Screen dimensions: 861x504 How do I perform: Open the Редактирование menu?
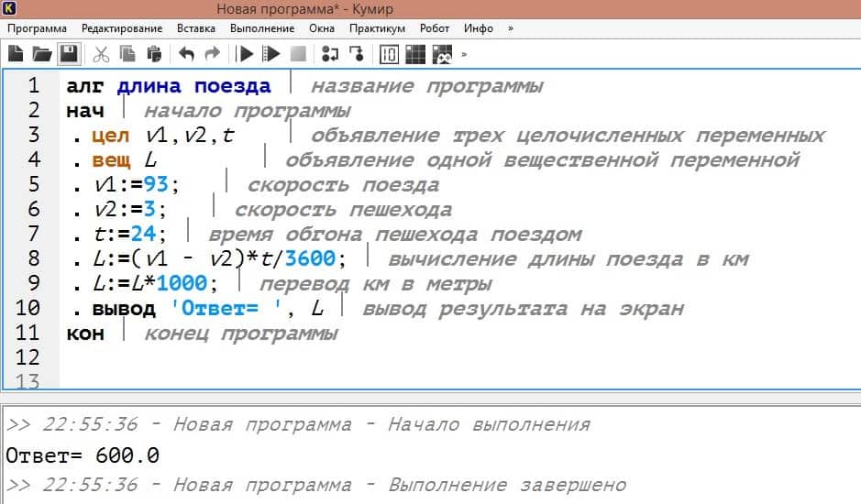point(122,28)
